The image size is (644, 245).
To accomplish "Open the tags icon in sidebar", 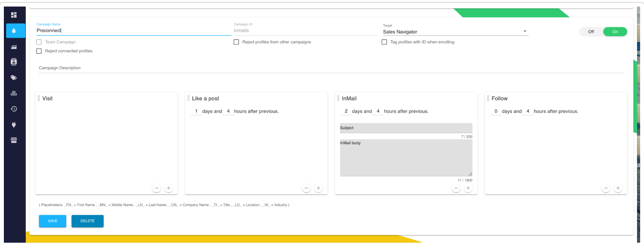I will (14, 78).
